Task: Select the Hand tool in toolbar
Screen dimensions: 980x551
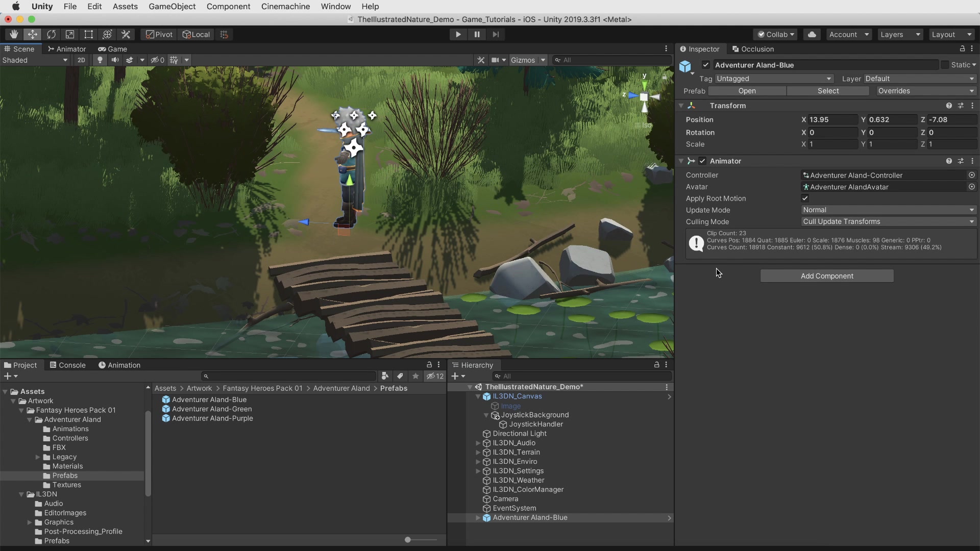Action: pos(14,34)
